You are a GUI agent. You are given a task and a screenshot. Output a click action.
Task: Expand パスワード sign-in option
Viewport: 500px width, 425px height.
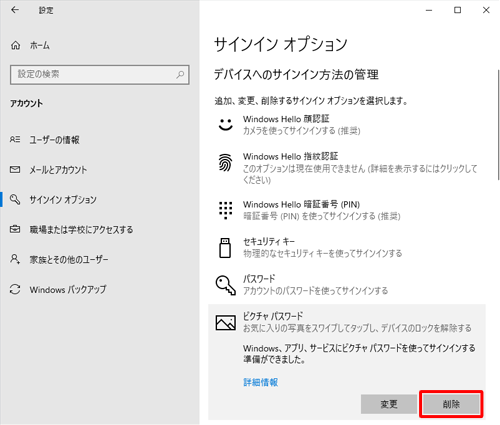pyautogui.click(x=347, y=285)
